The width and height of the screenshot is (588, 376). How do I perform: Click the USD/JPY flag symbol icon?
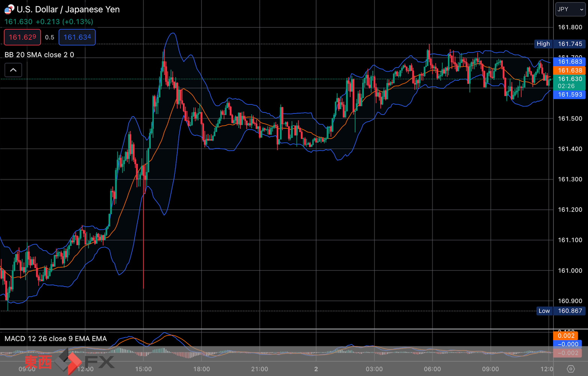point(9,9)
